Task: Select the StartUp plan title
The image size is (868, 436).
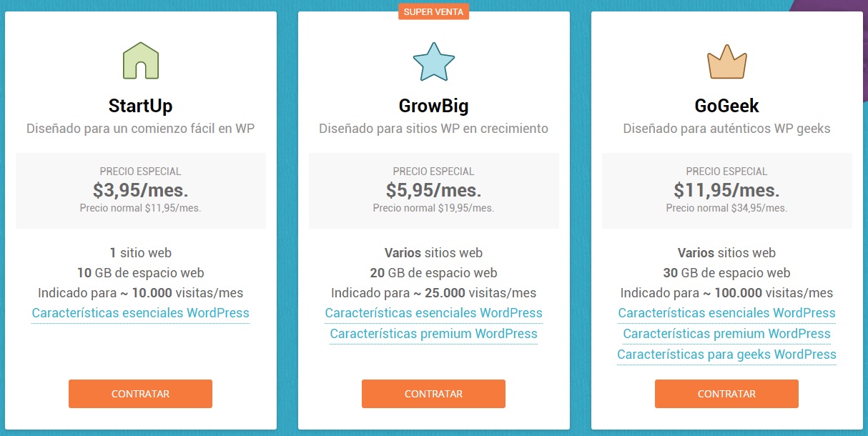Action: pyautogui.click(x=140, y=106)
